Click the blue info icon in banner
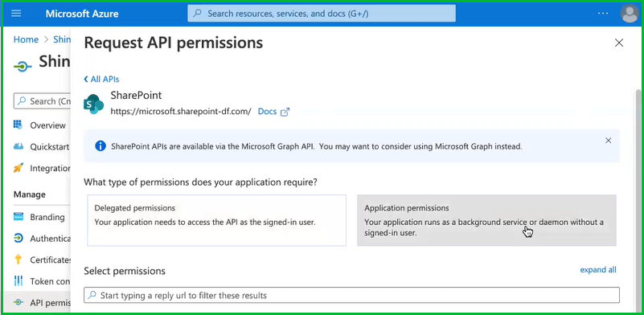The width and height of the screenshot is (644, 315). pyautogui.click(x=100, y=145)
